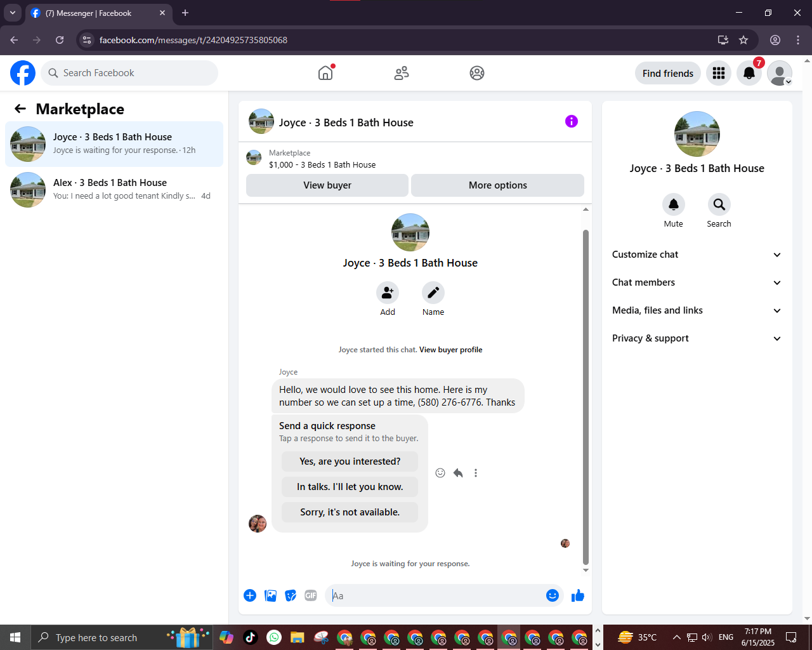Open the Joyce · 3 Beds conversation

[114, 144]
